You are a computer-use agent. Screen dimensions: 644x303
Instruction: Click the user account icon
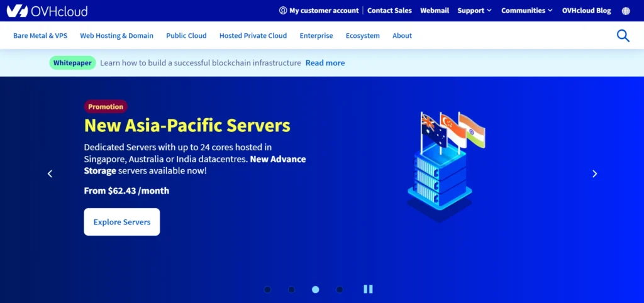[283, 11]
